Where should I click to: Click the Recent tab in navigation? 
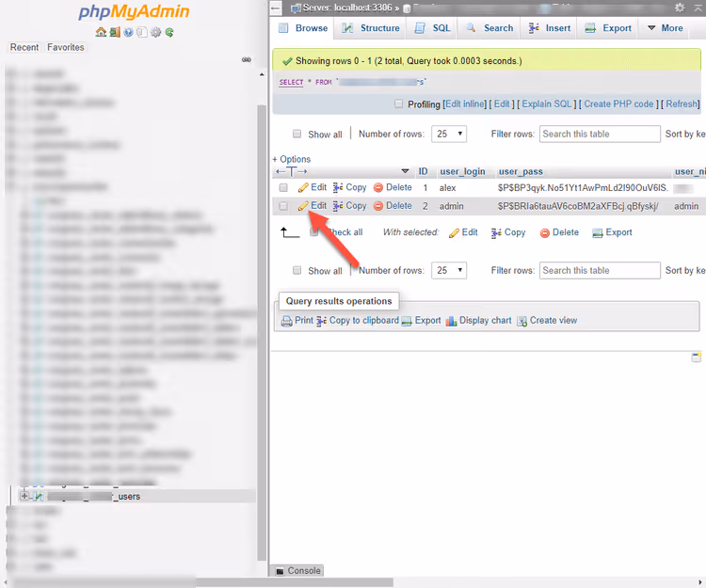[x=24, y=47]
